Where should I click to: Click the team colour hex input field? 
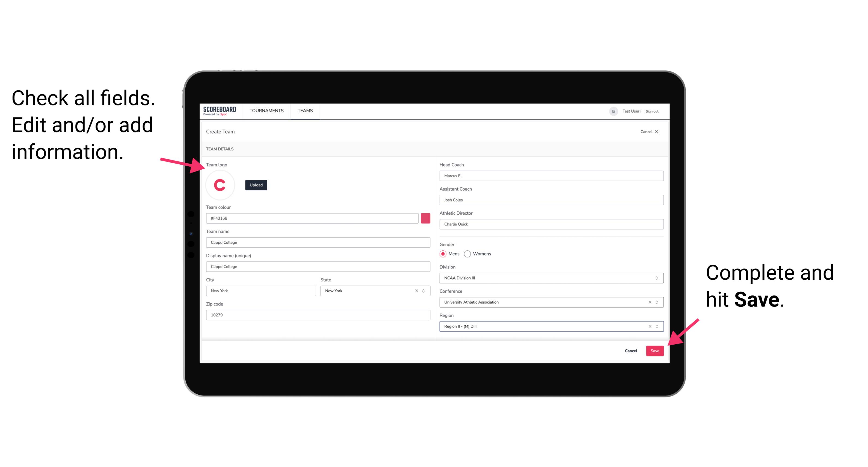312,218
